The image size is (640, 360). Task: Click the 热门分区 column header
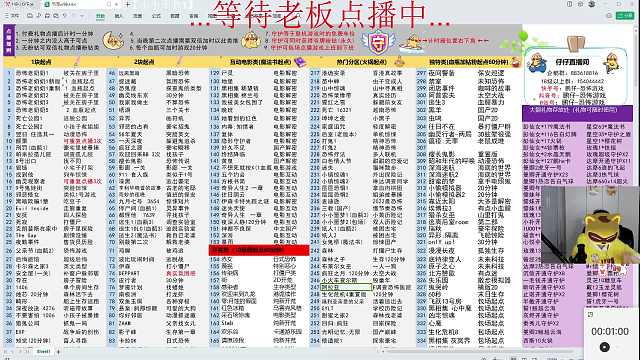point(361,62)
